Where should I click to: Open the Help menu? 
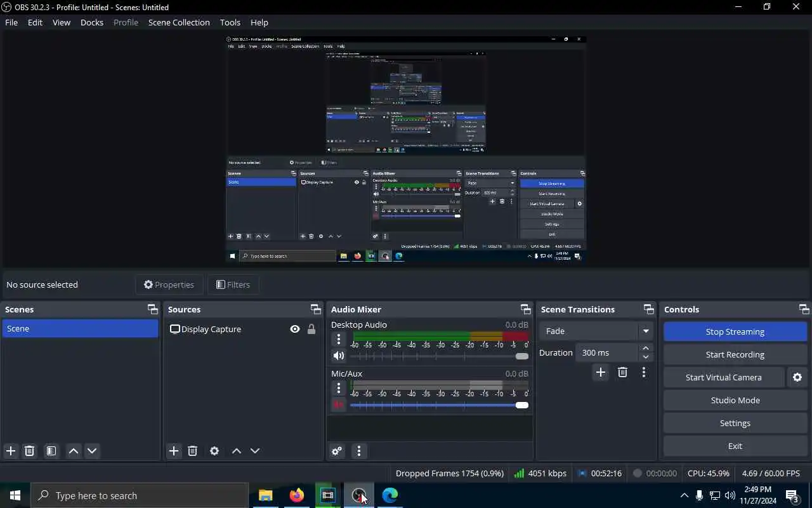(259, 22)
